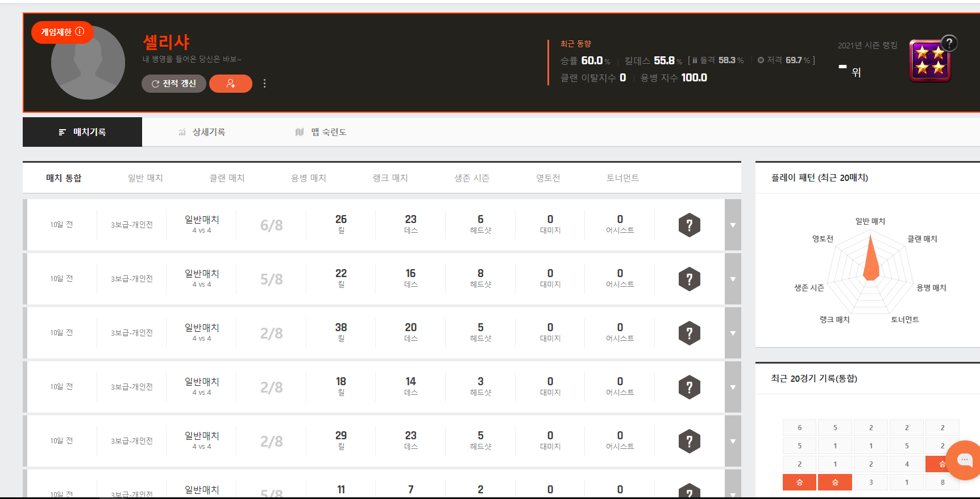Select the 랭크 매치 filter

[390, 178]
